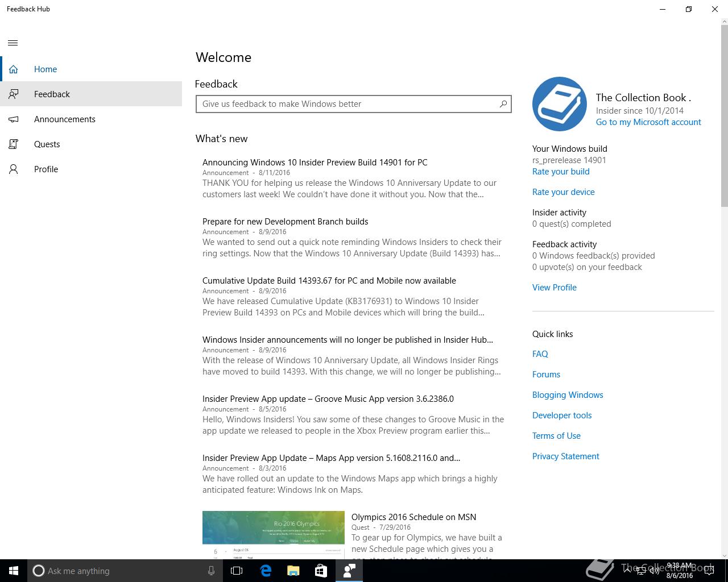The image size is (728, 582).
Task: Select the Profile menu label
Action: click(x=46, y=169)
